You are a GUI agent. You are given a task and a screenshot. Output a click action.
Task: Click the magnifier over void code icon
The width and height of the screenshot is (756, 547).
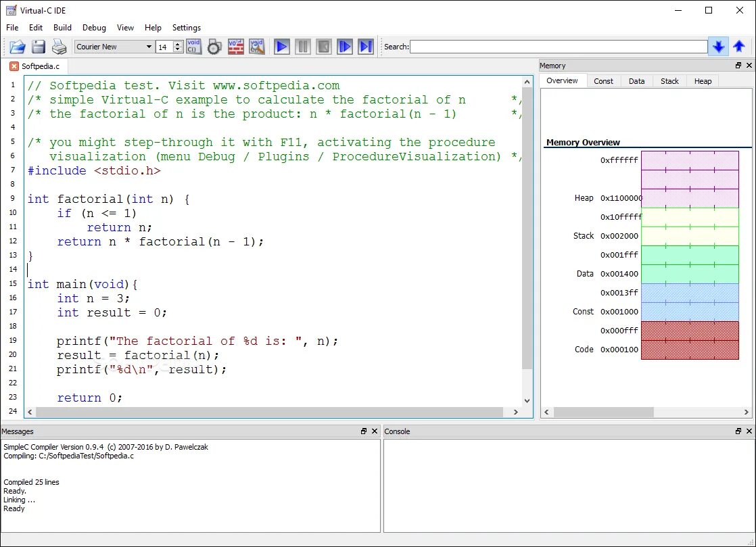click(x=257, y=47)
